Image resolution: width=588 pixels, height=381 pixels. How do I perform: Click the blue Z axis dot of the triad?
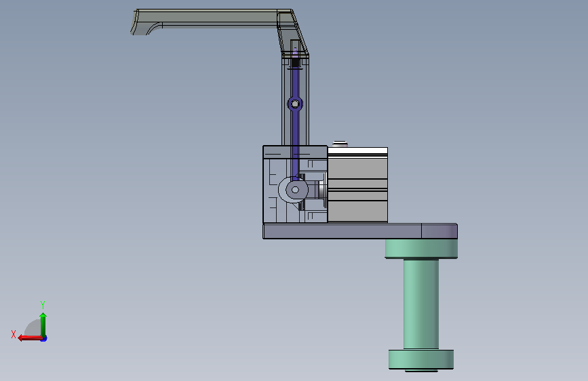point(44,339)
